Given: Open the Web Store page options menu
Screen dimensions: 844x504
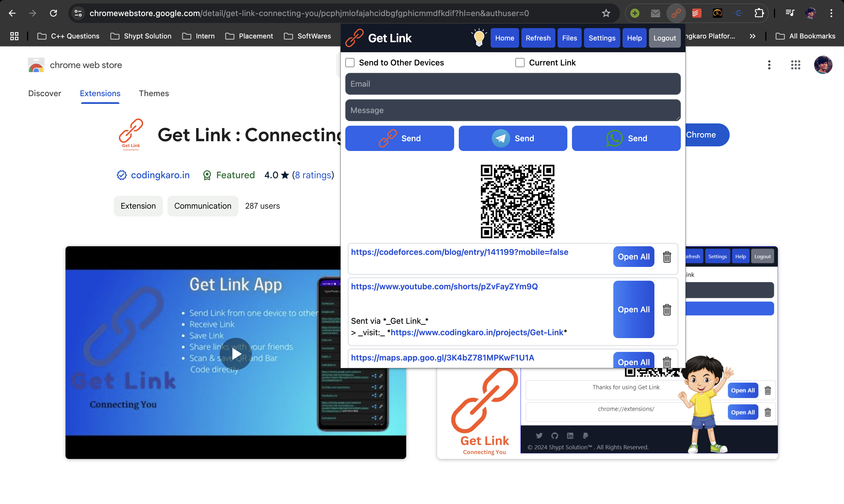Looking at the screenshot, I should pos(769,65).
